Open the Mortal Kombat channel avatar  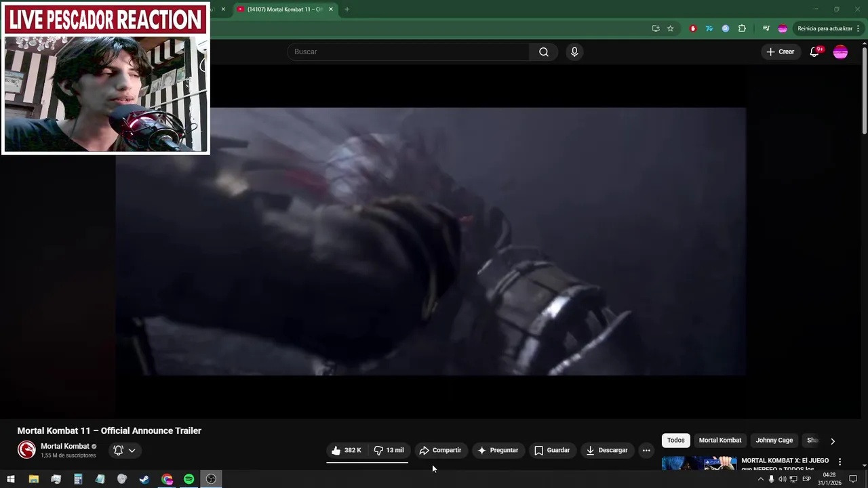[x=26, y=450]
